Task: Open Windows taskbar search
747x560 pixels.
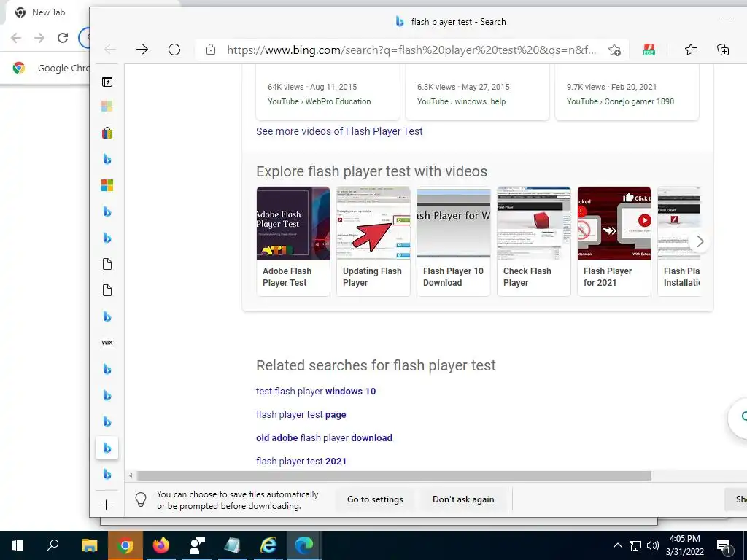Action: click(x=53, y=545)
